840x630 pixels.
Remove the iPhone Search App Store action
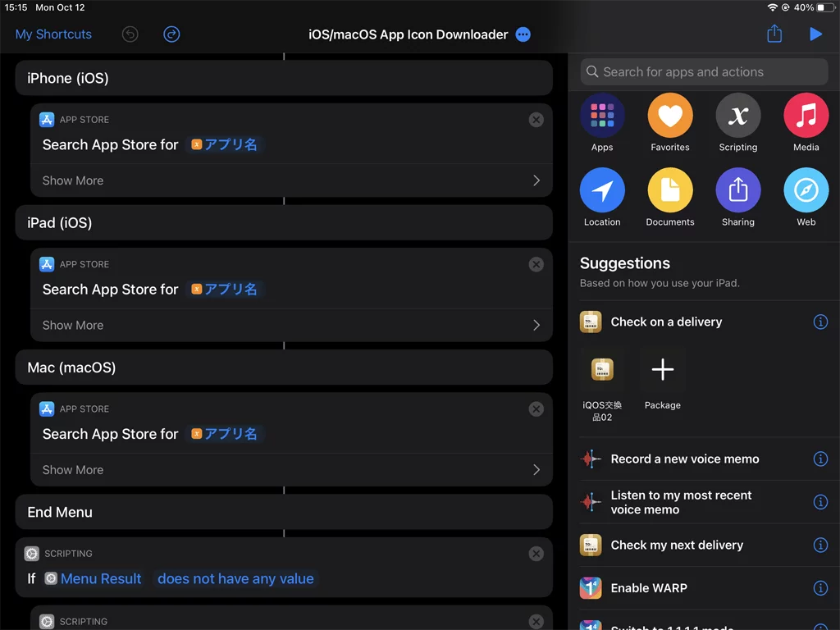536,120
